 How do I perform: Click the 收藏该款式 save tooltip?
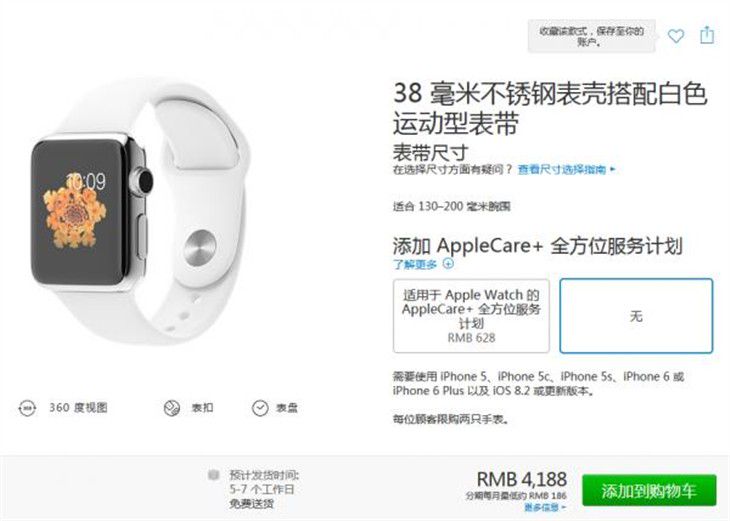591,36
